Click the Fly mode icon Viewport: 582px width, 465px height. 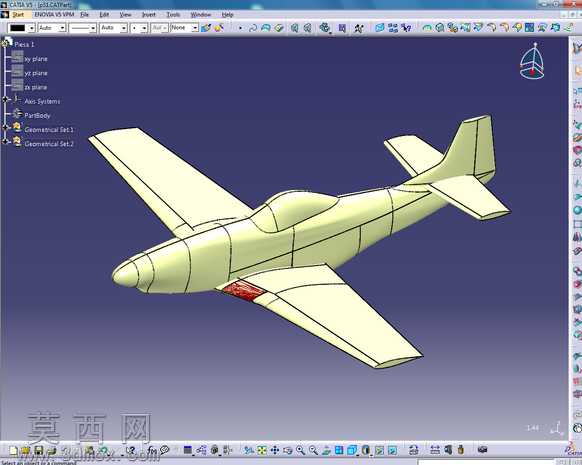[249, 451]
